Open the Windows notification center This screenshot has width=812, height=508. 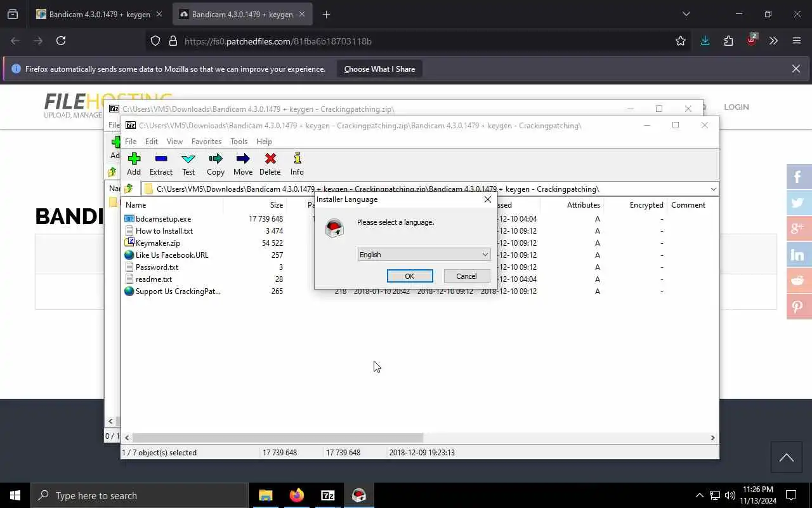(x=791, y=495)
